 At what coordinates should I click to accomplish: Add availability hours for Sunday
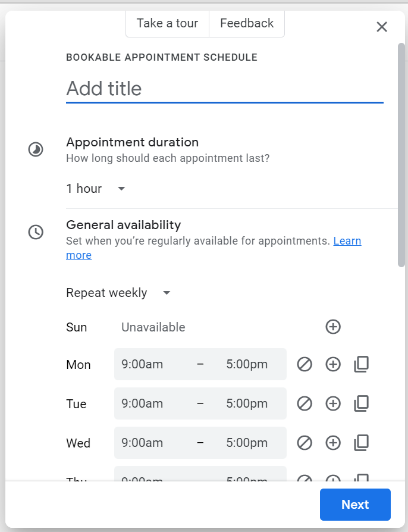coord(333,327)
